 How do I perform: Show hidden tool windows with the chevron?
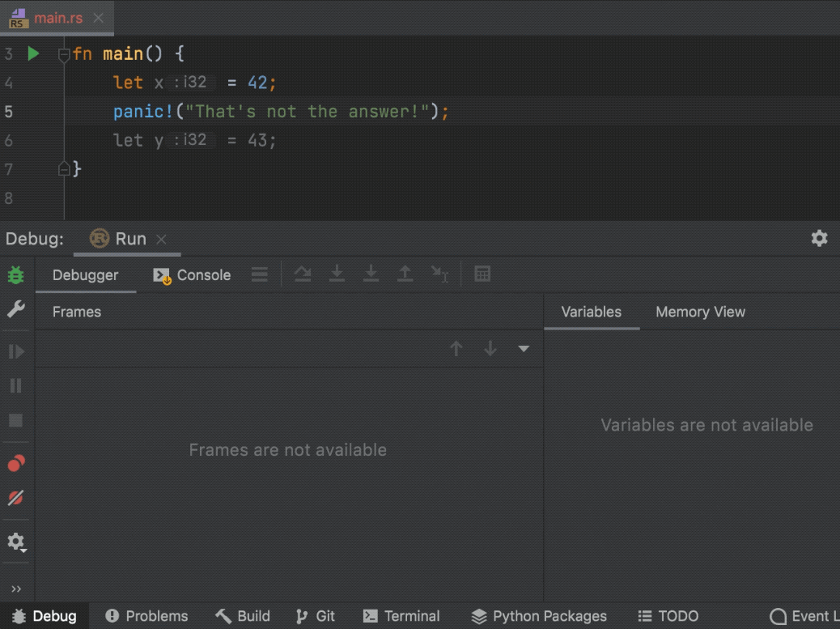[x=16, y=589]
